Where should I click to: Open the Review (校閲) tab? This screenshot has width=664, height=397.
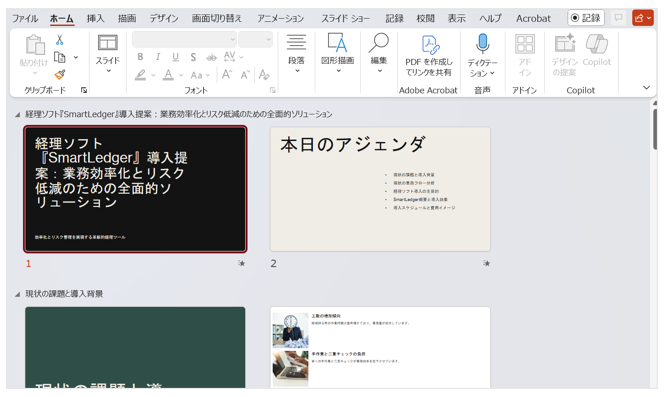pos(426,18)
